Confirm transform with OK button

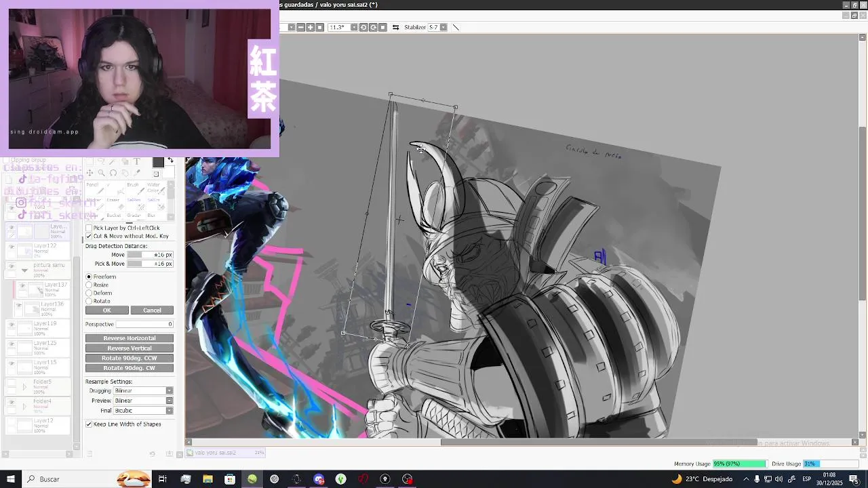pyautogui.click(x=106, y=310)
